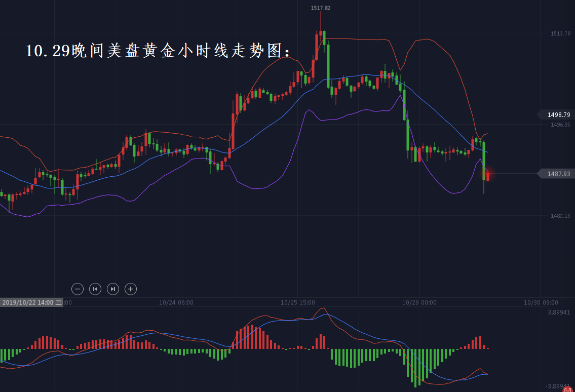The width and height of the screenshot is (575, 392).
Task: Click the 10/24 06:00 time axis label
Action: pyautogui.click(x=176, y=302)
